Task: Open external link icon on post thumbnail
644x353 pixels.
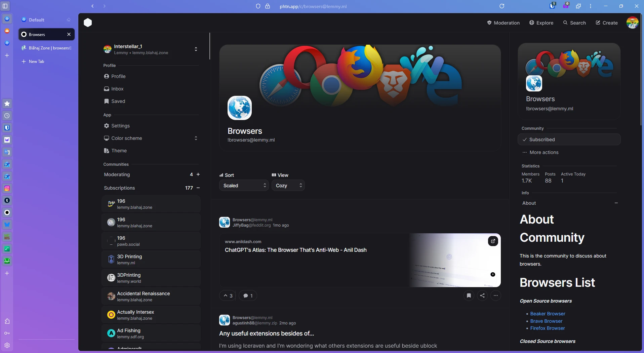Action: click(x=493, y=241)
